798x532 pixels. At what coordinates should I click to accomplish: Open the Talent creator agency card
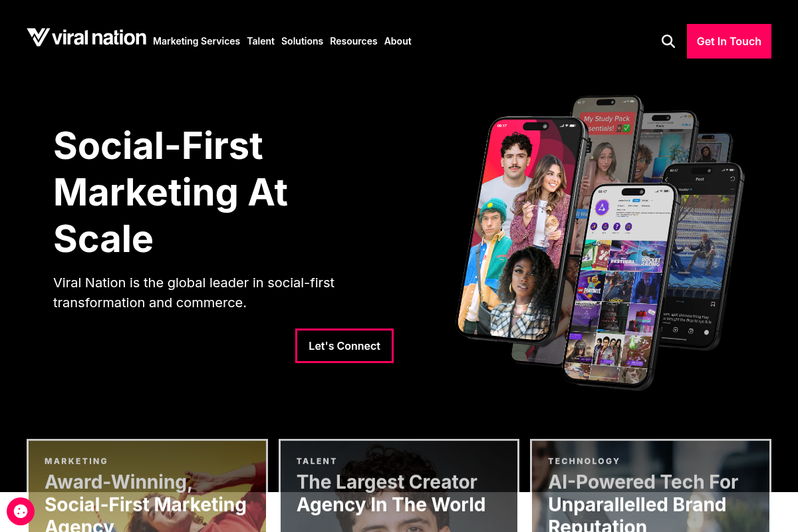point(399,485)
